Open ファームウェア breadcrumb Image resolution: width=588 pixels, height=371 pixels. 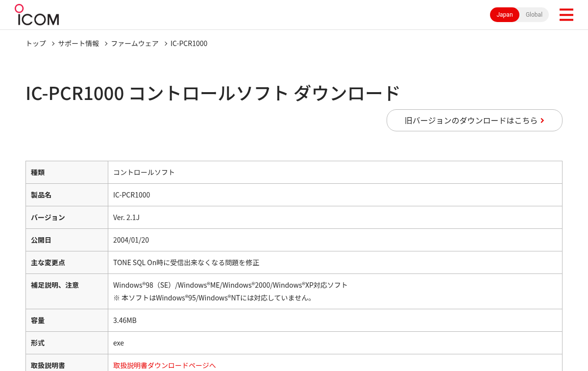pos(135,43)
